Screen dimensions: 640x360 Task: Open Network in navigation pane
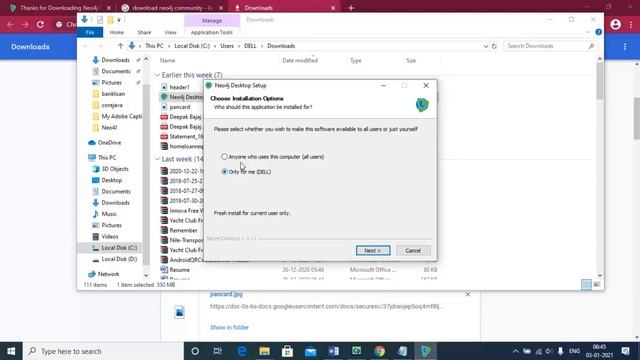click(108, 274)
